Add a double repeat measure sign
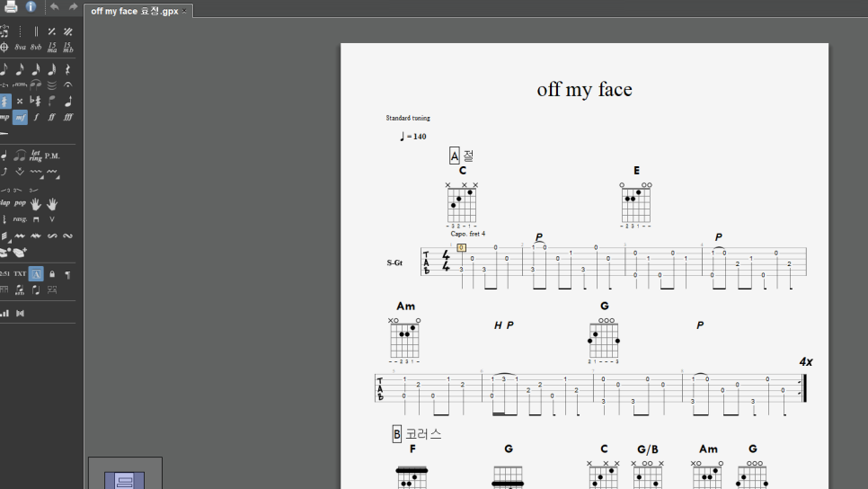This screenshot has height=489, width=868. 67,31
